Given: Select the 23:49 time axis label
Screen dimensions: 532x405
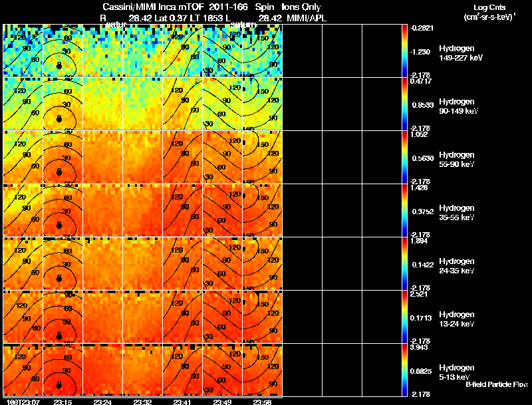Looking at the screenshot, I should click(x=222, y=402).
